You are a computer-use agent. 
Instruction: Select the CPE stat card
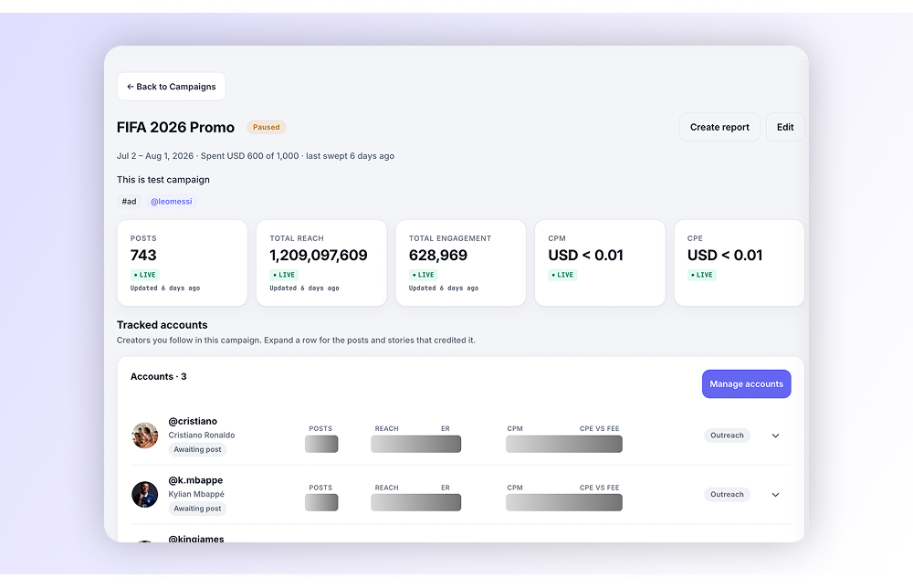pos(739,263)
